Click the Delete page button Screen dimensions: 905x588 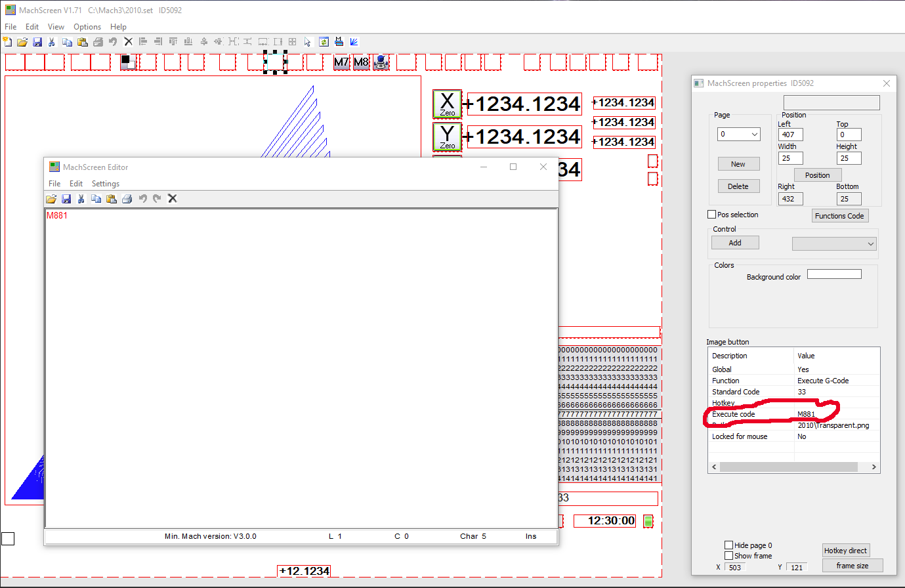point(738,186)
